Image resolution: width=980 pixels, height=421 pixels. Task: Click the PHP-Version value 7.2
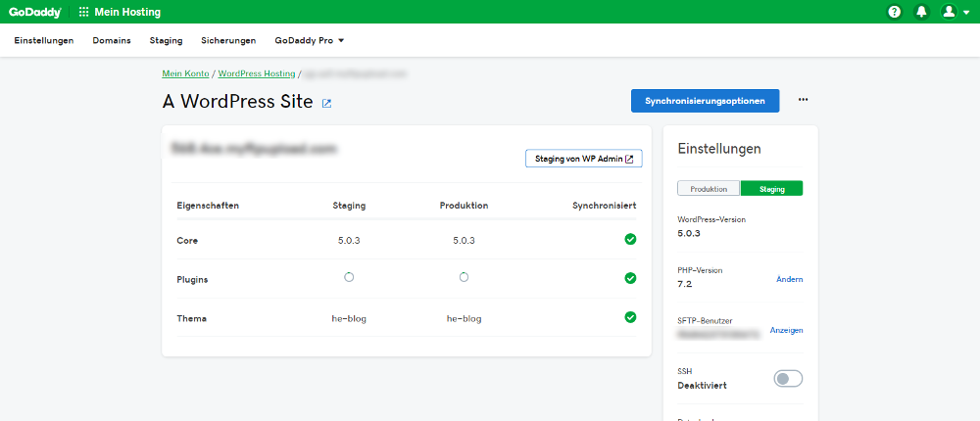click(x=684, y=284)
